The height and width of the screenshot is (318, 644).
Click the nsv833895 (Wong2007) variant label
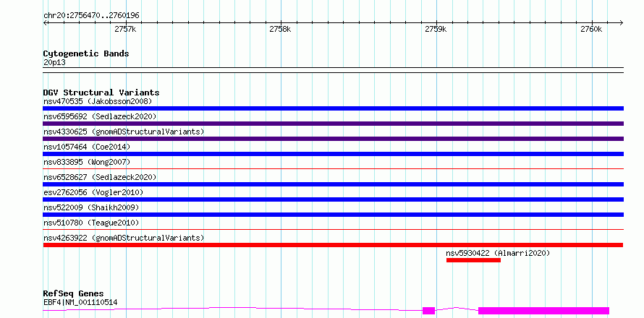[x=87, y=162]
